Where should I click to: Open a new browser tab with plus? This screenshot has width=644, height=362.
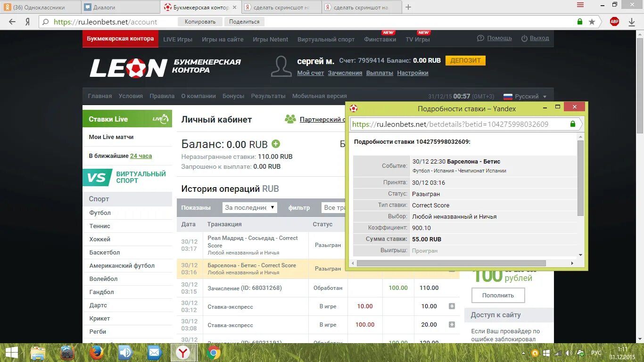(408, 7)
